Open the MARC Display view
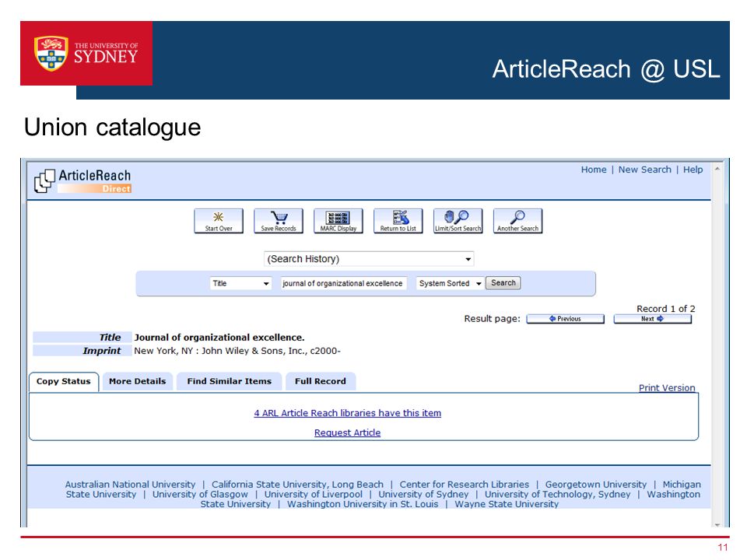This screenshot has width=747, height=560. coord(338,221)
